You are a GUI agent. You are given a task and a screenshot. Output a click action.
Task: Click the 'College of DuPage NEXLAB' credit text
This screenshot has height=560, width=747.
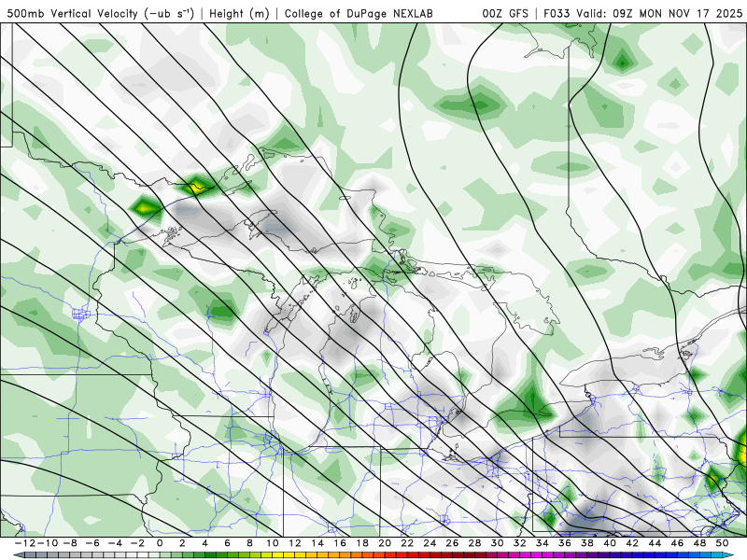pyautogui.click(x=359, y=14)
